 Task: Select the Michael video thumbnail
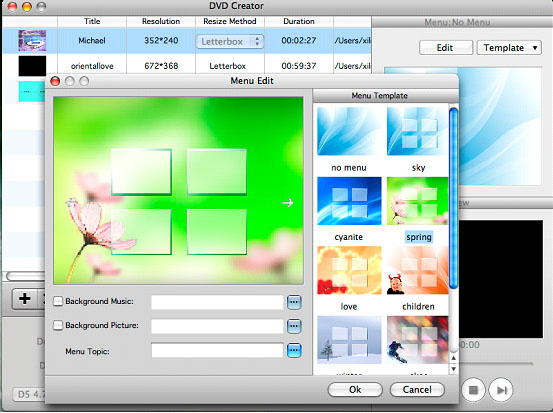[32, 41]
